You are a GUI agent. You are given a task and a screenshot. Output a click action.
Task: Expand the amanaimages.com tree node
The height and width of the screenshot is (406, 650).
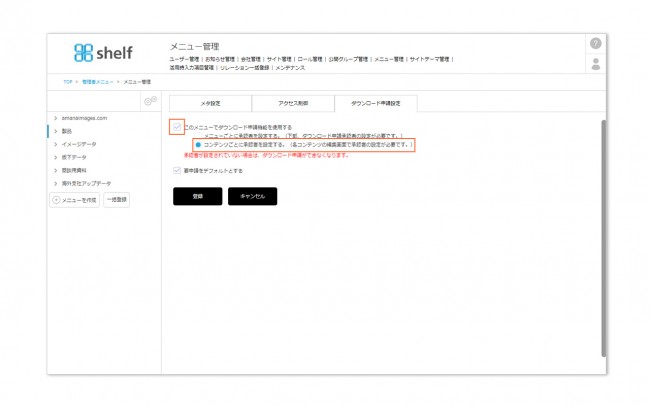click(x=56, y=118)
